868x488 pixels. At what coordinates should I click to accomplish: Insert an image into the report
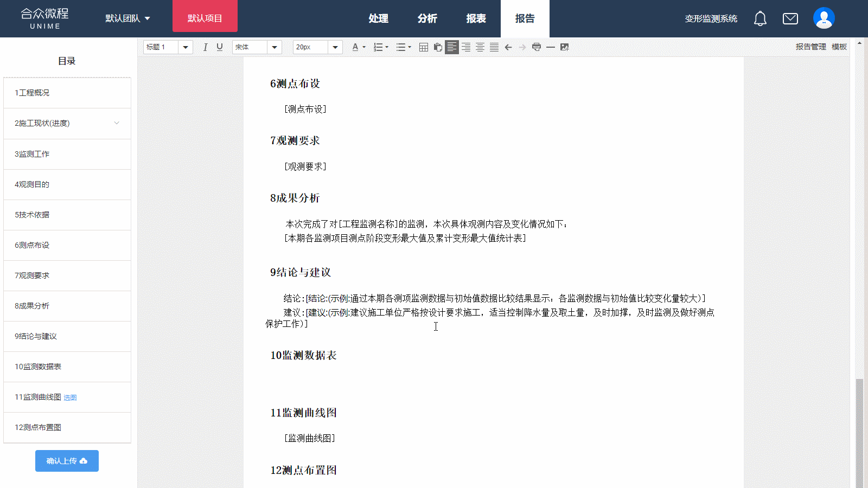[x=565, y=47]
